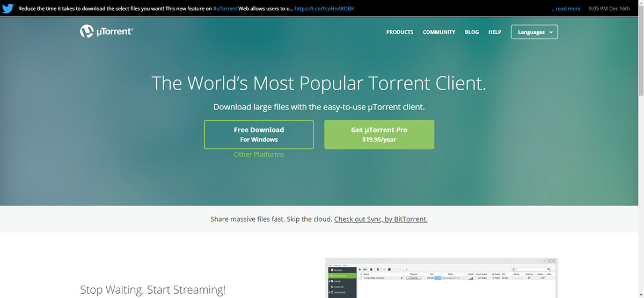Click the Twitter bird icon
Viewport: 644px width, 298px height.
[x=8, y=8]
